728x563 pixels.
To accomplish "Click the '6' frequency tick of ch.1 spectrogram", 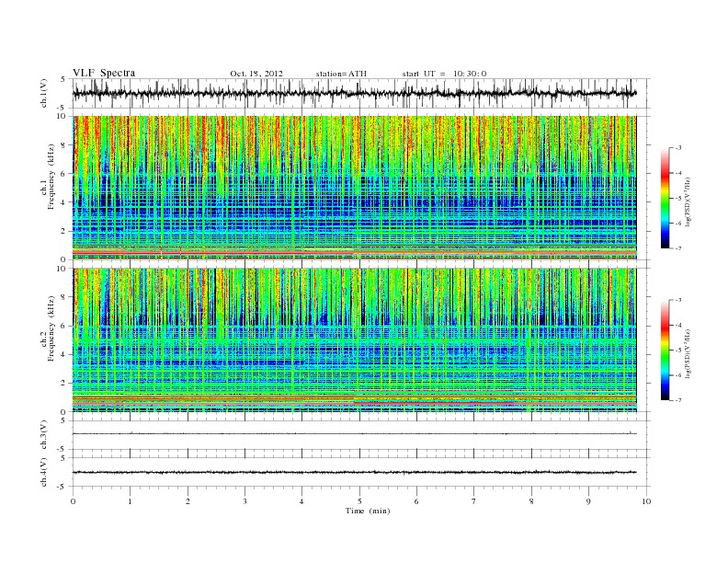I will (x=64, y=174).
